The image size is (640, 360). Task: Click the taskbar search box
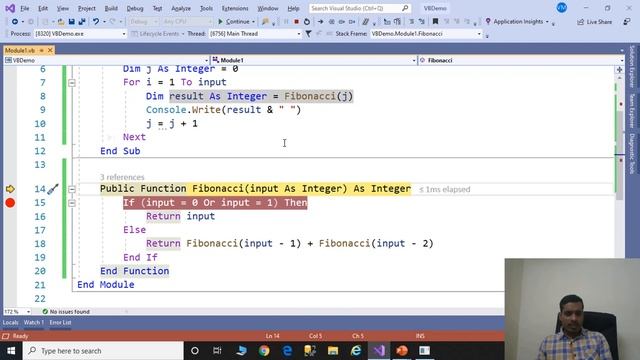pos(103,351)
